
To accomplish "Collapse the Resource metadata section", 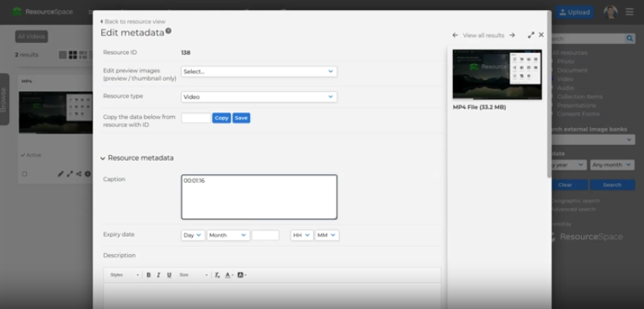I will (x=137, y=157).
